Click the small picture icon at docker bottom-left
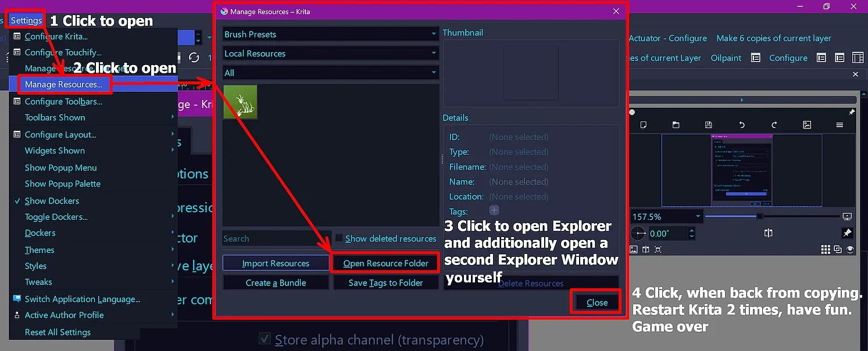Screen dimensions: 868x351 [x=634, y=249]
